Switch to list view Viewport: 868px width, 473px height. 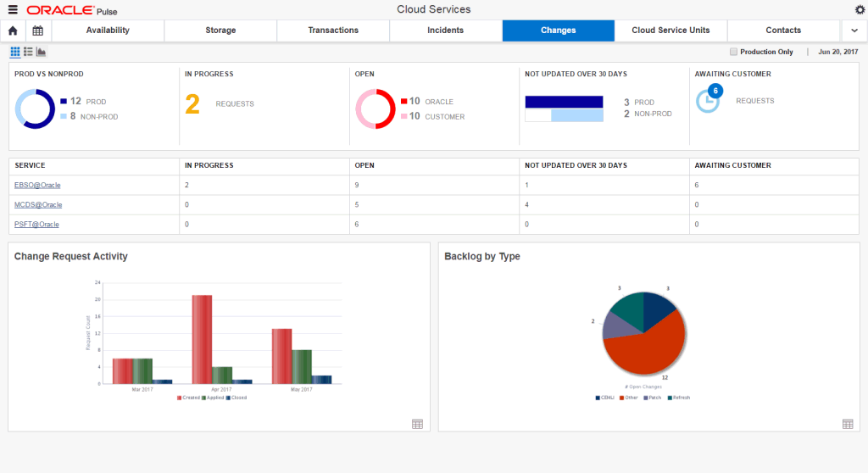tap(28, 52)
